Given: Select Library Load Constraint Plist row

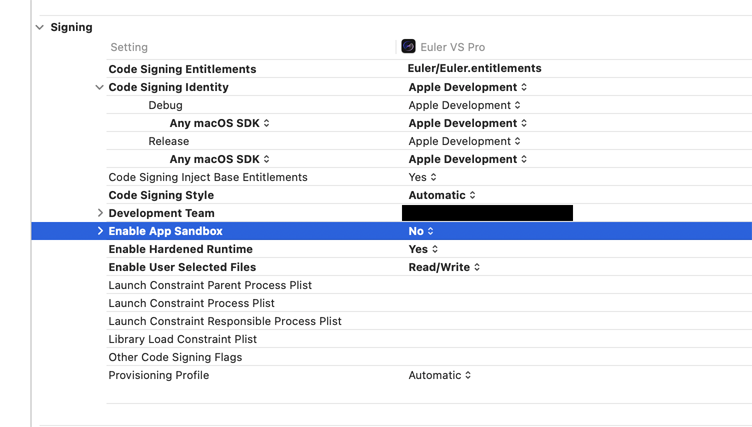Looking at the screenshot, I should pyautogui.click(x=182, y=339).
